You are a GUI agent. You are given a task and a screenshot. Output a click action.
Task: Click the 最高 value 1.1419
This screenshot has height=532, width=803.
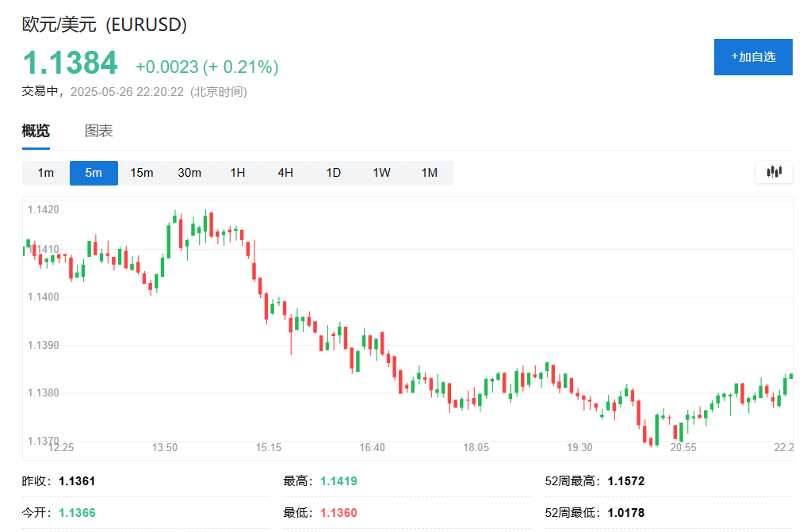(x=338, y=481)
